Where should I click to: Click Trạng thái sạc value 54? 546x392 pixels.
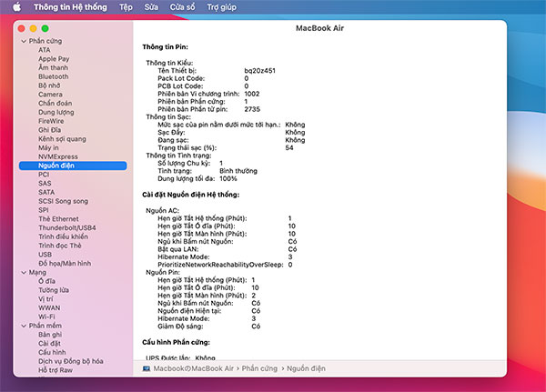tap(289, 147)
